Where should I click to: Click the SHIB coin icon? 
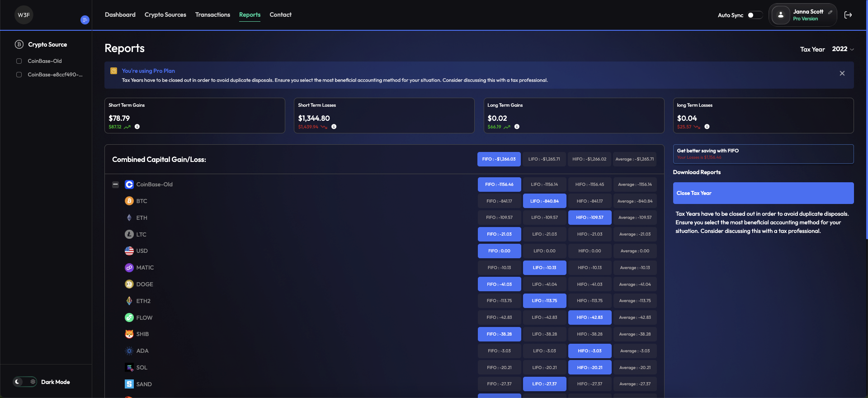(x=129, y=334)
